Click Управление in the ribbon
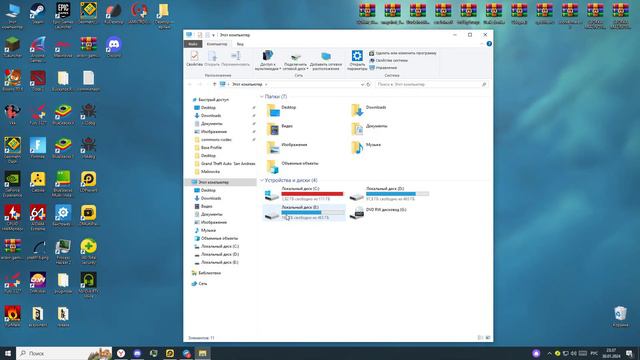Screen dimensions: 640x360 [x=383, y=68]
